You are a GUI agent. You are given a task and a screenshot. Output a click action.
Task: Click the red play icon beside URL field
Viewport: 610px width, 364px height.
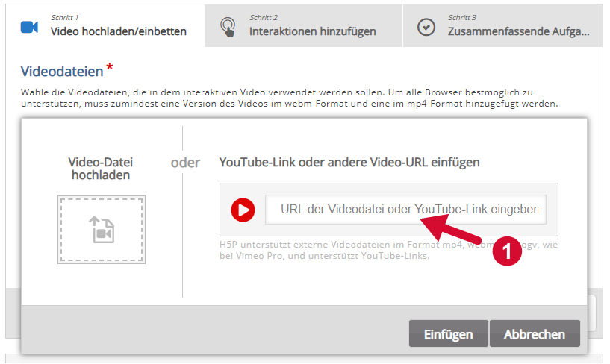coord(243,210)
